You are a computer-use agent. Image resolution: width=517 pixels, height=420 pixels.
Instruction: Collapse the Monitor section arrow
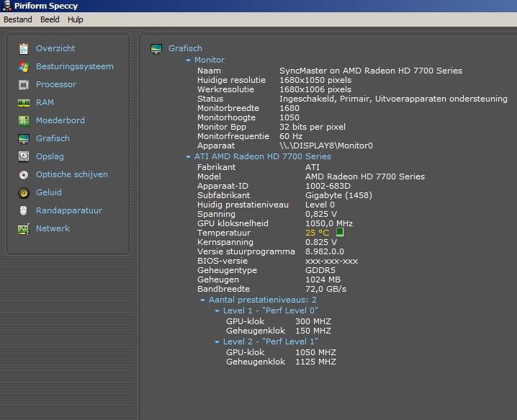pos(189,61)
